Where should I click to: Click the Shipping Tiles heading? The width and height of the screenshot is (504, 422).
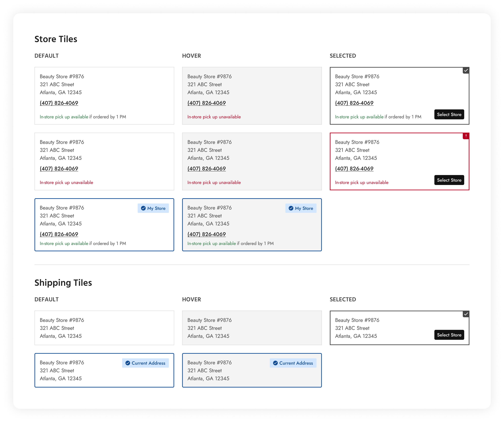63,283
